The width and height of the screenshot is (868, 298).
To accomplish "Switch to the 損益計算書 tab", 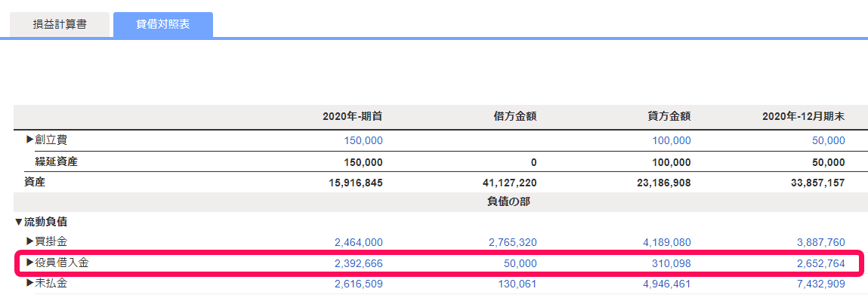I will pos(59,25).
